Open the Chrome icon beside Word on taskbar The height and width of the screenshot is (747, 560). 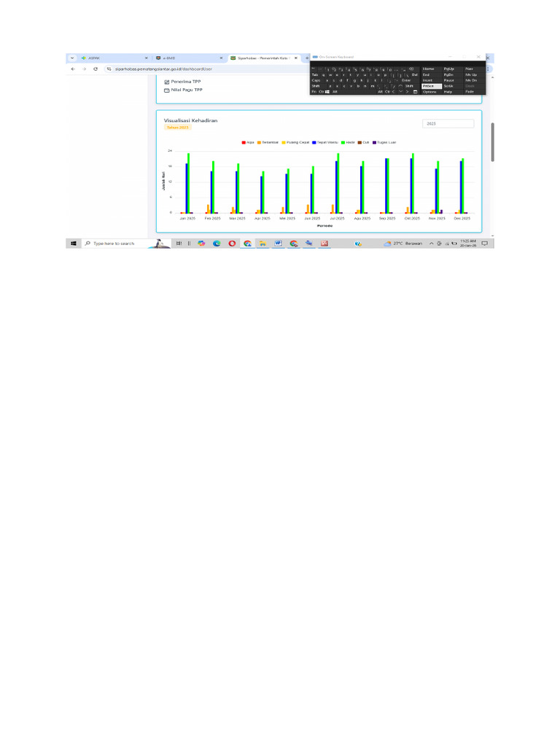[x=294, y=244]
